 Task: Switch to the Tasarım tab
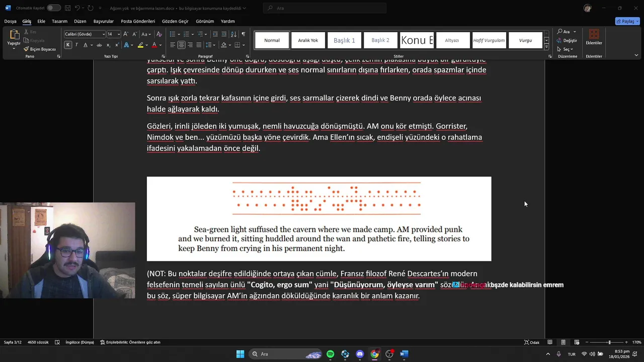pyautogui.click(x=59, y=21)
